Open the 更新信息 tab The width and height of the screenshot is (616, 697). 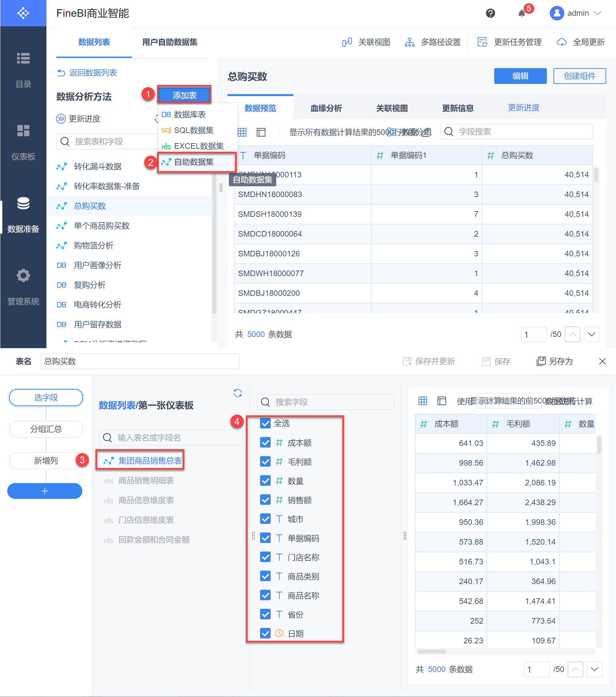(x=458, y=108)
